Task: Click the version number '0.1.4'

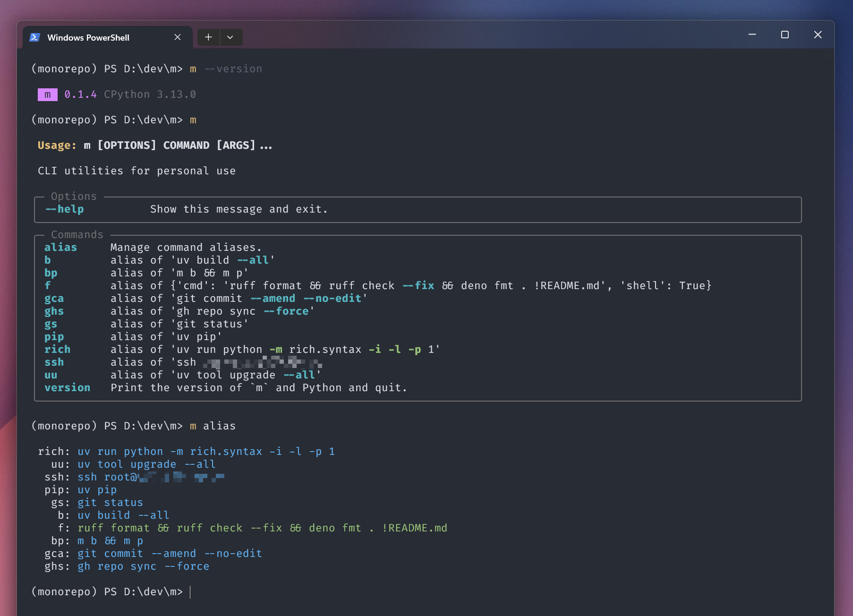Action: [x=80, y=94]
